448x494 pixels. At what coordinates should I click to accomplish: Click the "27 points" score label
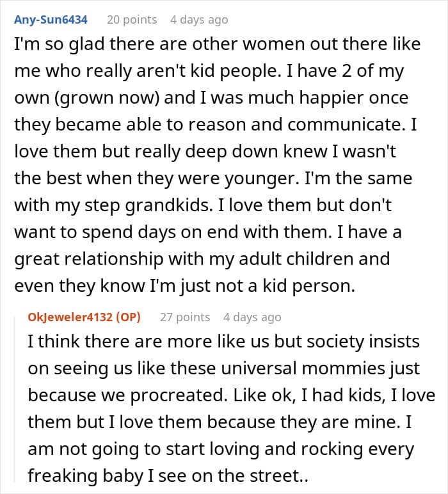pos(185,317)
